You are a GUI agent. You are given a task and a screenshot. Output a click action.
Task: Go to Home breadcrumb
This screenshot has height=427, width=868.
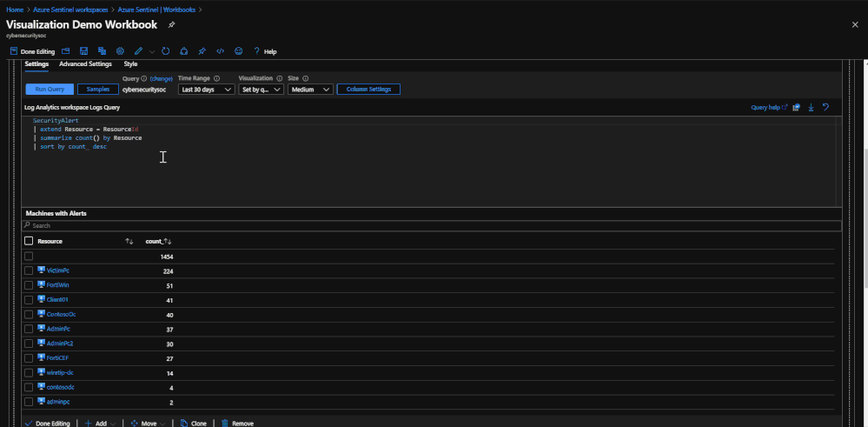coord(15,10)
